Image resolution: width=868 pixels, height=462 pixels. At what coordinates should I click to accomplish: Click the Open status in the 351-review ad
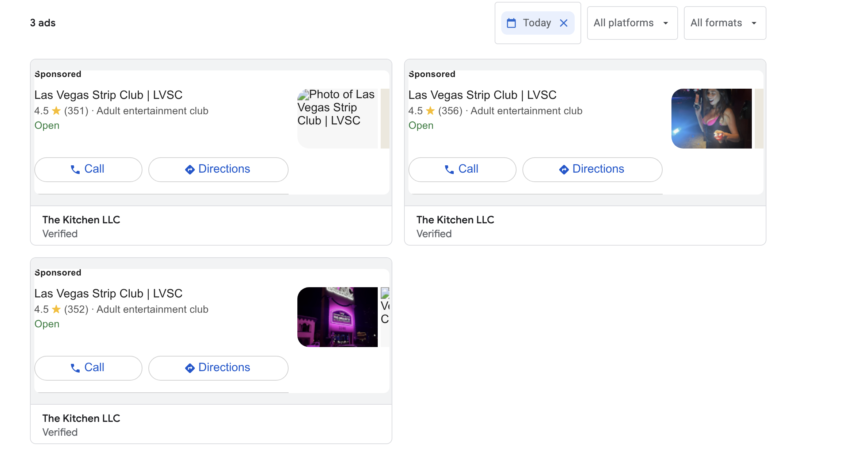click(x=47, y=126)
